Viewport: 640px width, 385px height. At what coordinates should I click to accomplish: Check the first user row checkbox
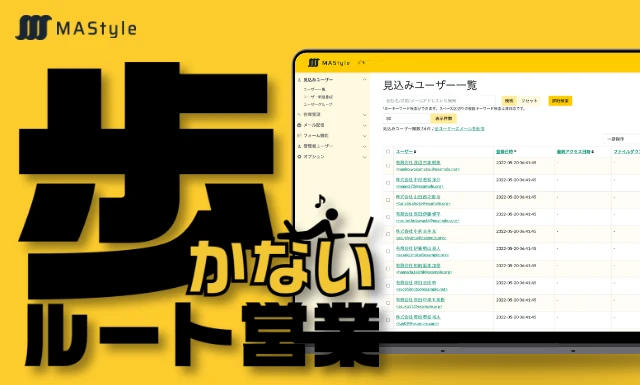(388, 166)
